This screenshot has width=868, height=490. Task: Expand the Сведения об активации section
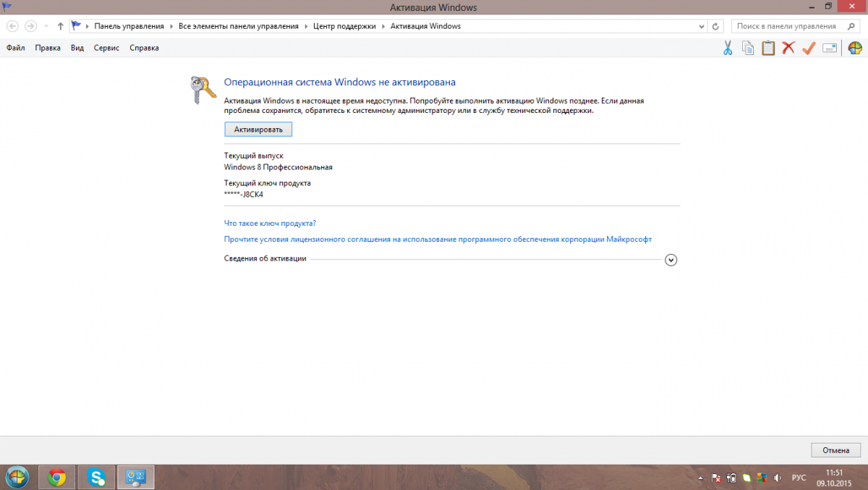coord(671,260)
